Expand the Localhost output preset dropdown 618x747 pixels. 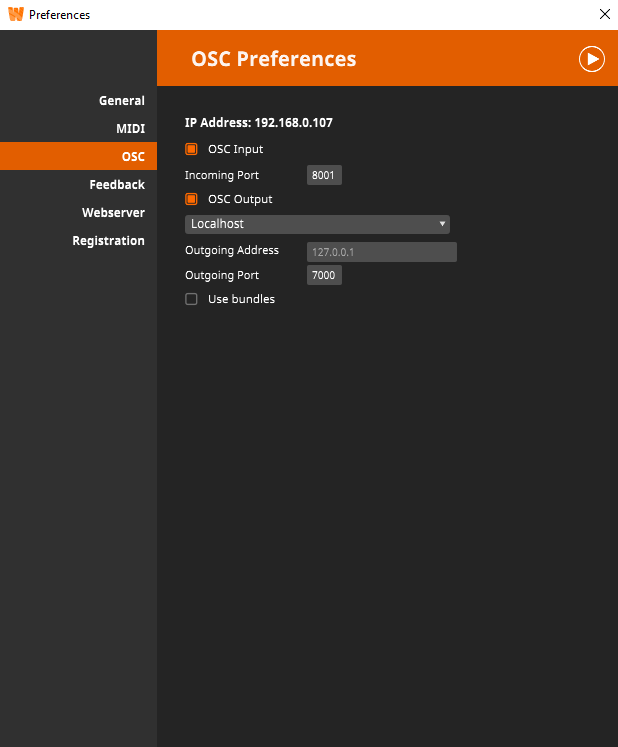click(317, 224)
